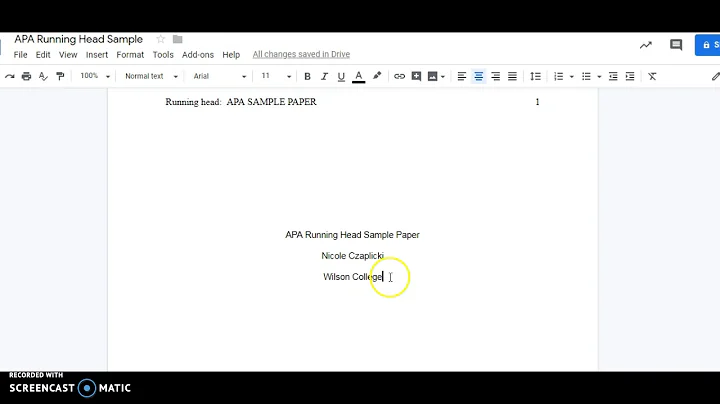Screen dimensions: 720x404
Task: Open the activity trend icon
Action: [x=646, y=45]
